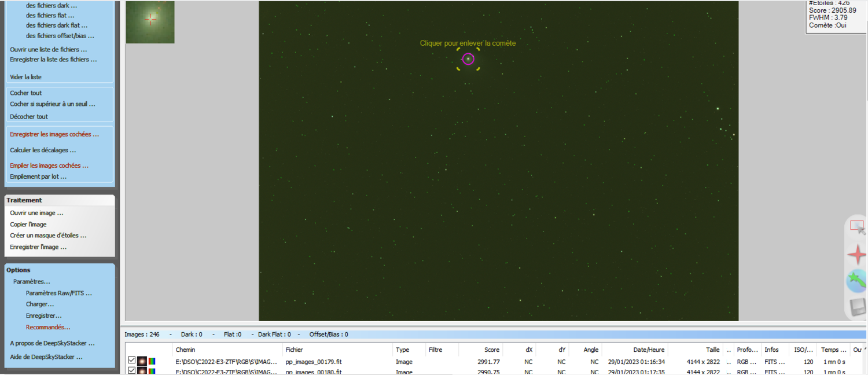This screenshot has width=868, height=375.
Task: Click 'Copier l'image'
Action: (x=28, y=224)
